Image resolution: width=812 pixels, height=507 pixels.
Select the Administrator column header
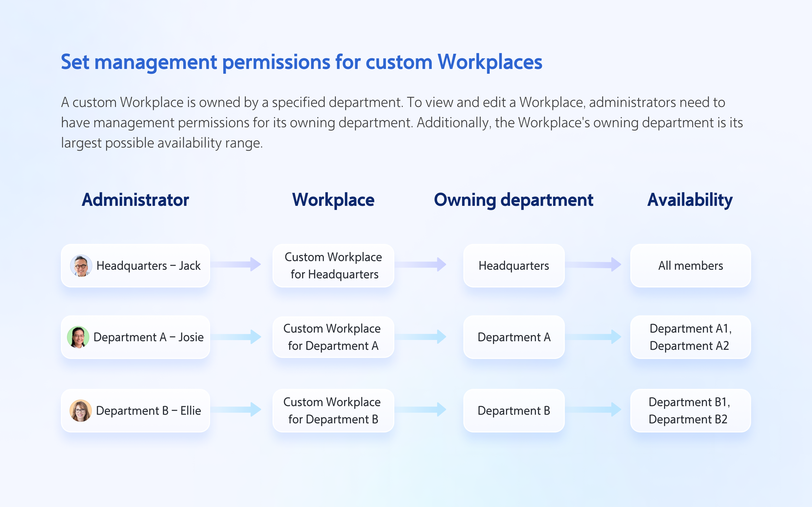pyautogui.click(x=136, y=200)
